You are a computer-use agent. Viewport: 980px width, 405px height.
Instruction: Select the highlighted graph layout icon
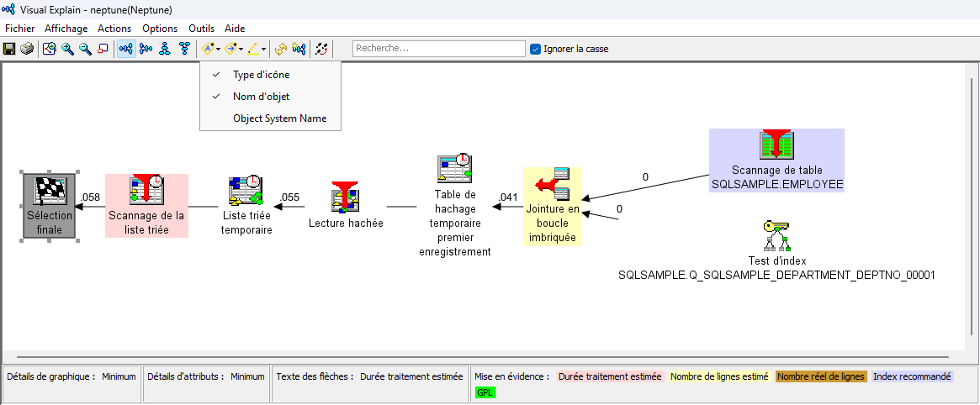(x=127, y=49)
